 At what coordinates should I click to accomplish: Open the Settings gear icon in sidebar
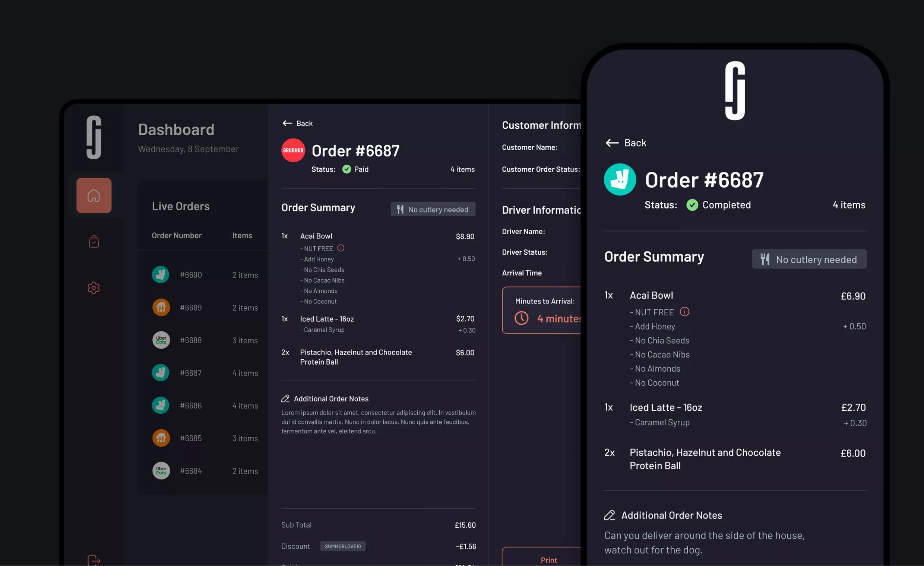(93, 286)
